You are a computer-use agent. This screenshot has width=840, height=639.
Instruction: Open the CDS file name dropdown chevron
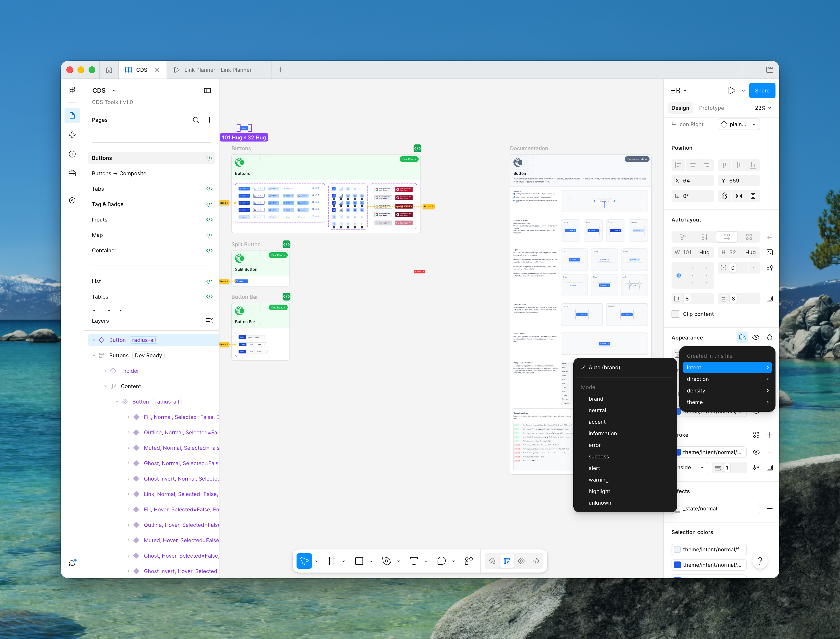click(x=114, y=91)
